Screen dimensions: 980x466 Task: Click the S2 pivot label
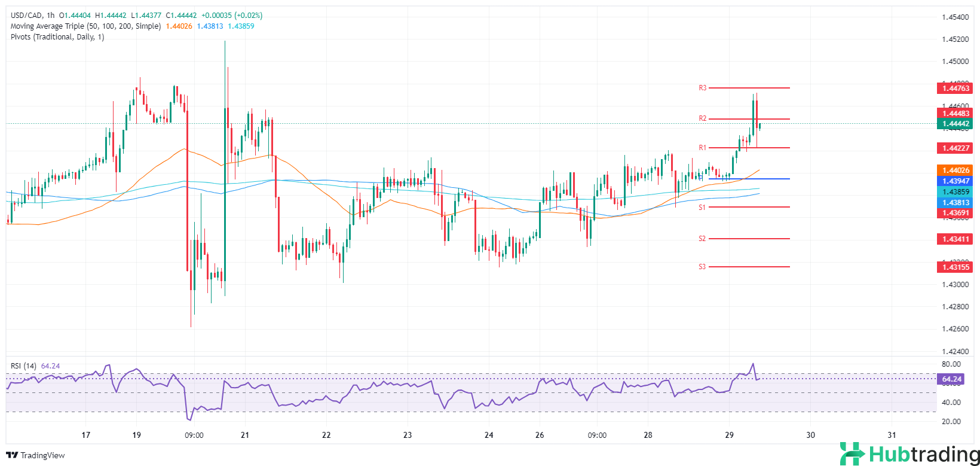[x=702, y=239]
